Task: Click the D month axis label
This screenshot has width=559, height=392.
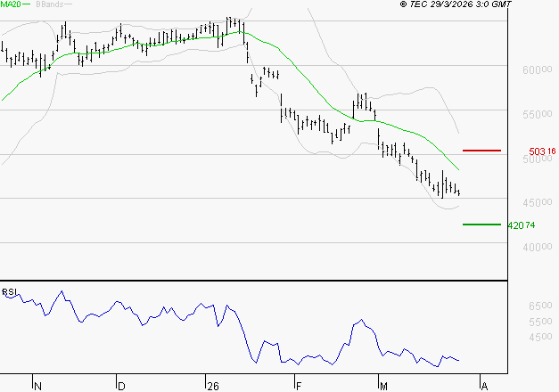Action: coord(121,387)
